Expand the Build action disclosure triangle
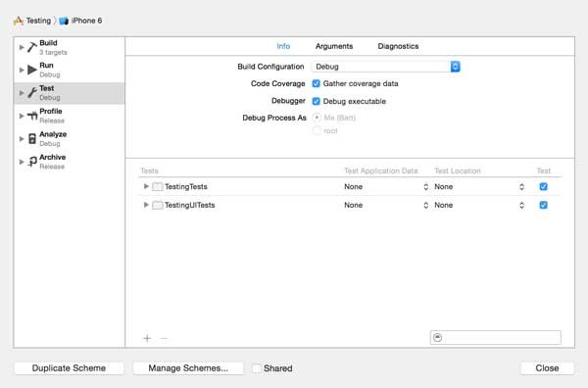The image size is (588, 388). (22, 47)
